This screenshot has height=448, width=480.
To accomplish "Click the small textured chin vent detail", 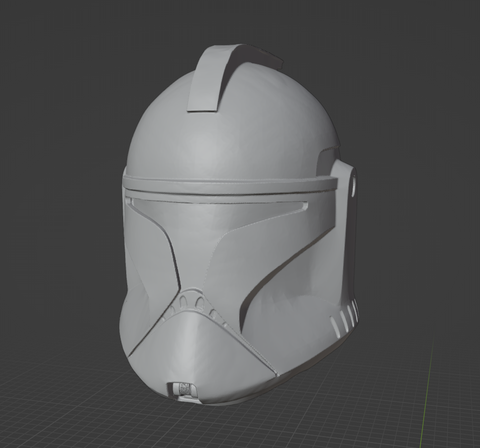I will [184, 389].
